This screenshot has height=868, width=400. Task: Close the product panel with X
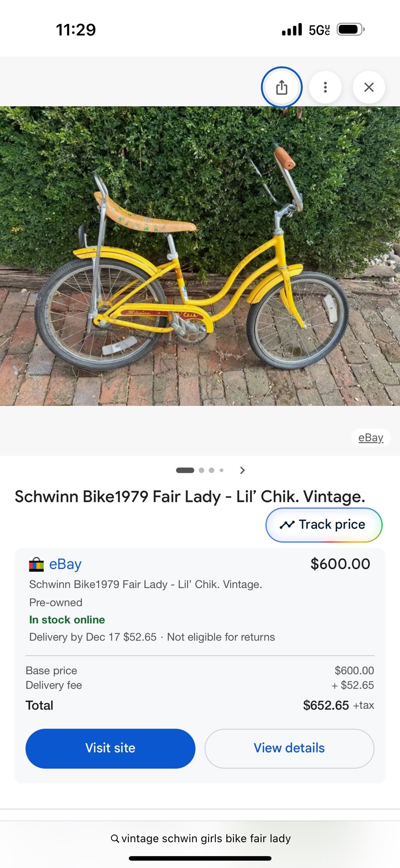[x=369, y=87]
